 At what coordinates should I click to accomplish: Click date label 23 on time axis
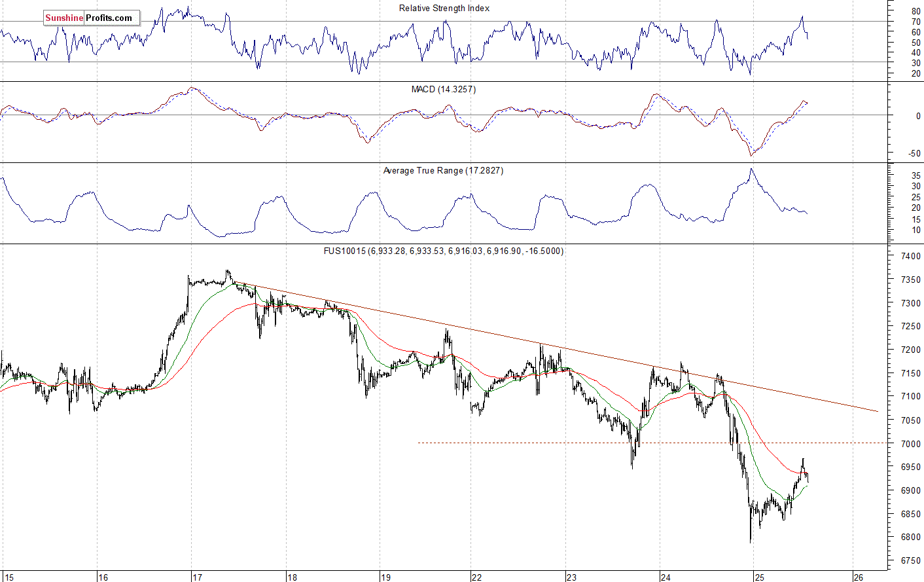[571, 577]
